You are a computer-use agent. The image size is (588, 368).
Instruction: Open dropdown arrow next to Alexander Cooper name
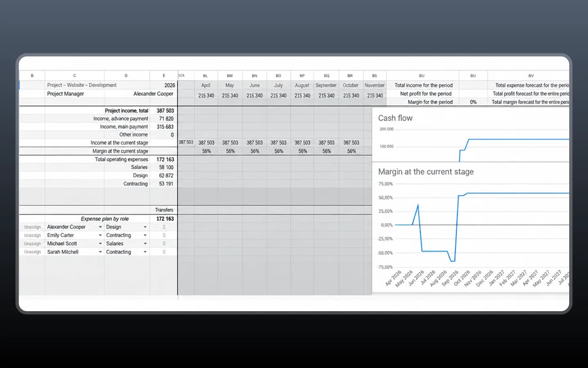[100, 227]
